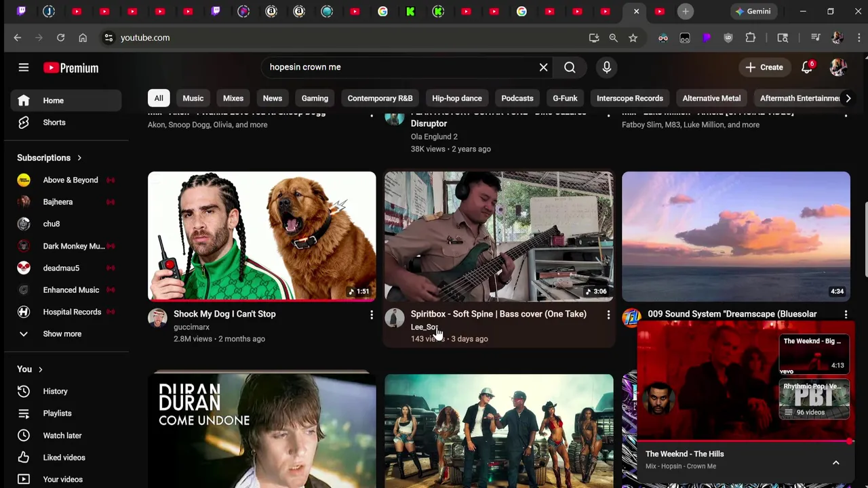Play The Weeknd - Big queue item
Screen dimensions: 868x488
click(x=814, y=353)
